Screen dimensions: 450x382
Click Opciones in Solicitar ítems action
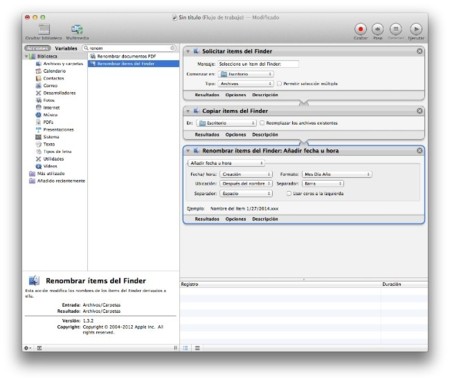(235, 95)
